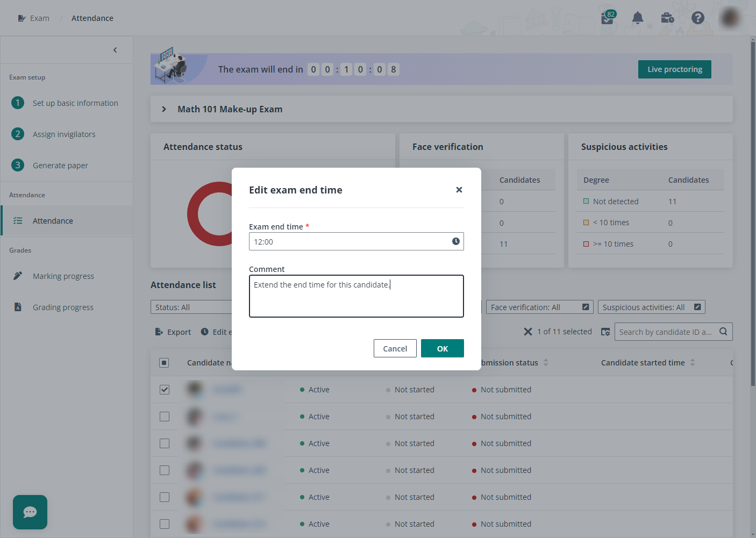
Task: Open time picker clock icon
Action: pyautogui.click(x=456, y=241)
